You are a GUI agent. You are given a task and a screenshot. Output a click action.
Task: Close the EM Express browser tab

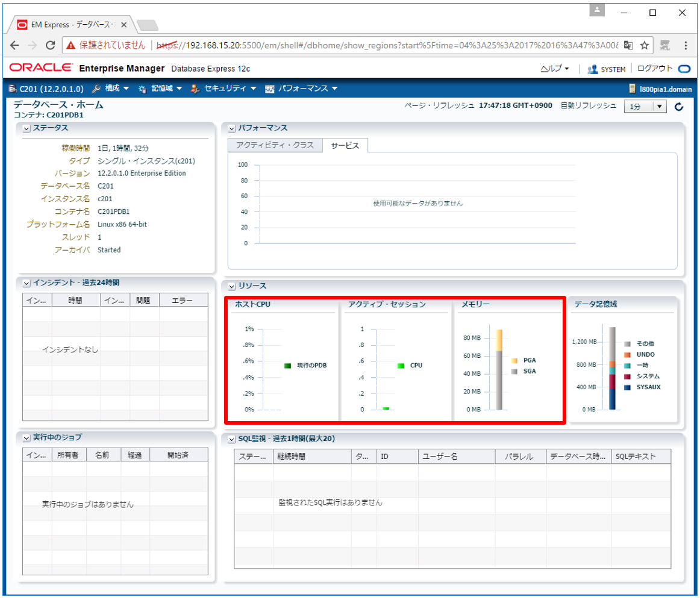tap(123, 25)
